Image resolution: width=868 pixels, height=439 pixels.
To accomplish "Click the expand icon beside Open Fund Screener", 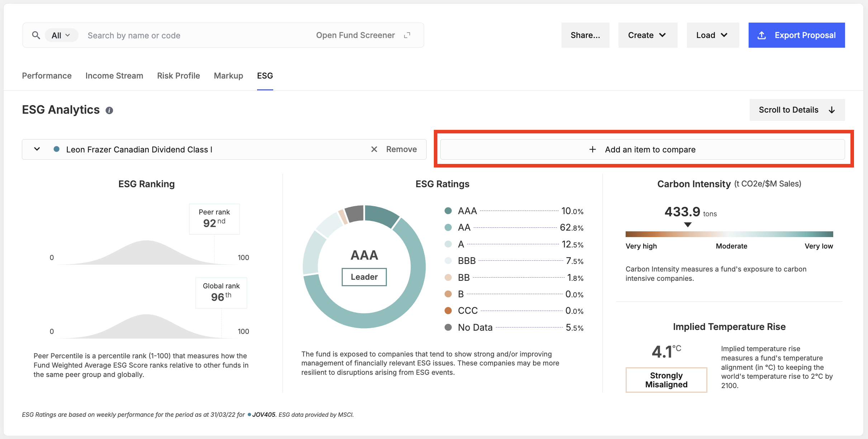I will pos(407,35).
